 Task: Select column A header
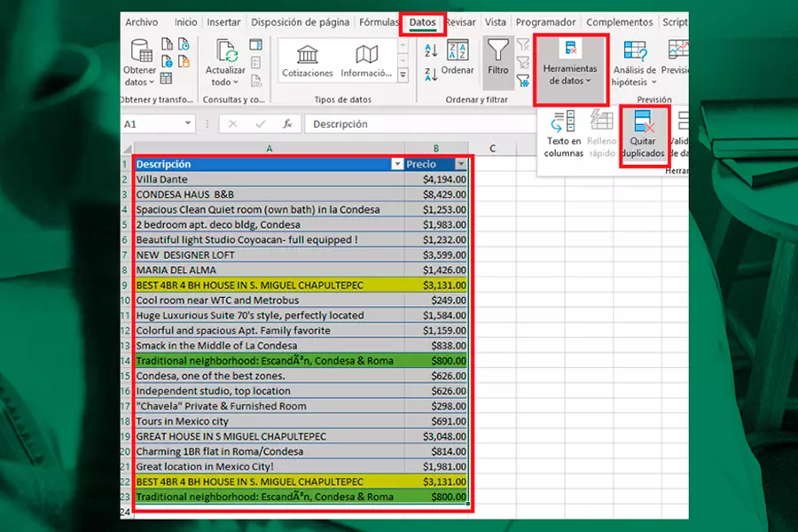tap(270, 149)
